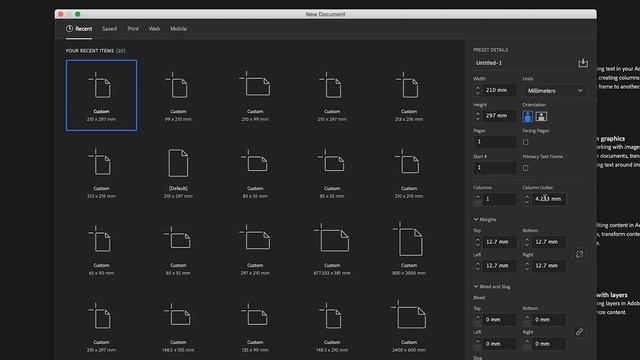This screenshot has height=360, width=640.
Task: Switch to the Saved tab
Action: click(109, 29)
